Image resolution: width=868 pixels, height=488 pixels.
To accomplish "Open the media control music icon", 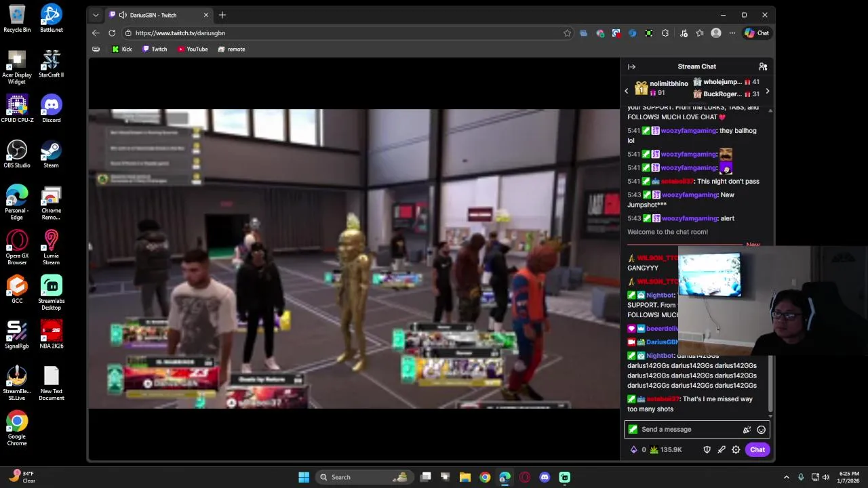I will pos(684,33).
